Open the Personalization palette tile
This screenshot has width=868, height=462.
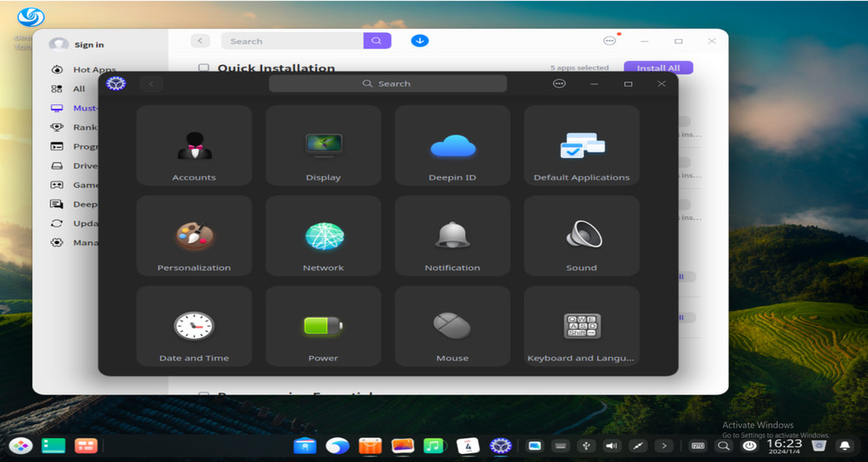194,236
